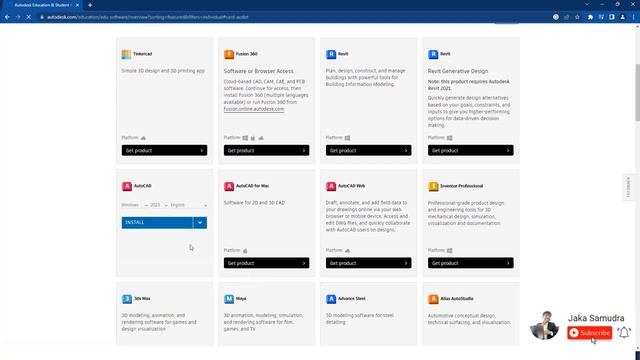
Task: Click Get product for Tinkercad
Action: click(x=164, y=150)
